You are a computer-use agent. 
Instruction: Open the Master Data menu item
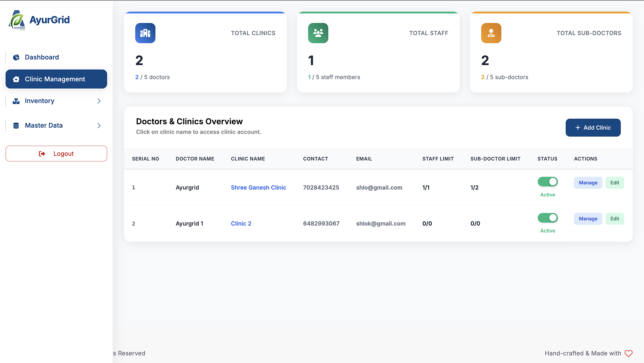pyautogui.click(x=56, y=125)
